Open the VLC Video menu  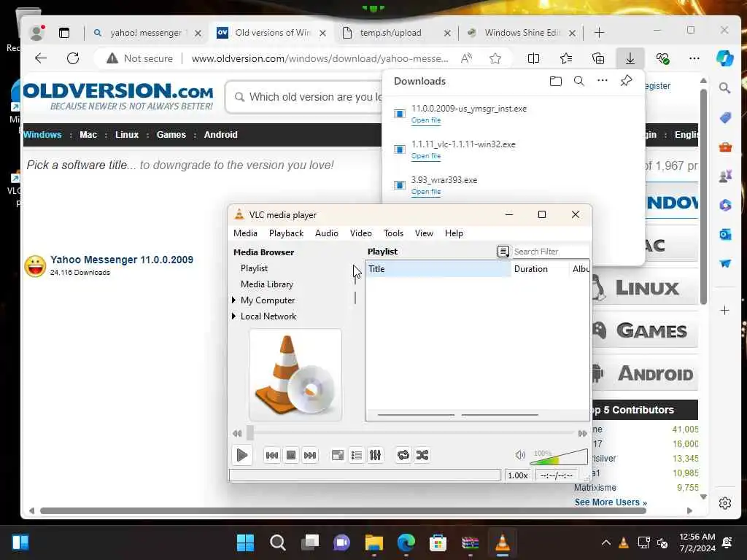(360, 233)
